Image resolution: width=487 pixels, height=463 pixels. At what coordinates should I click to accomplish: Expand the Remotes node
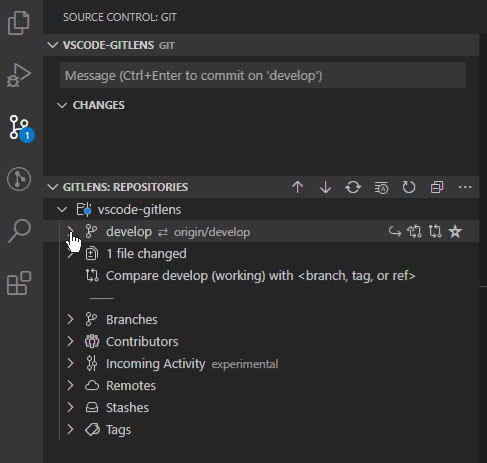tap(70, 386)
